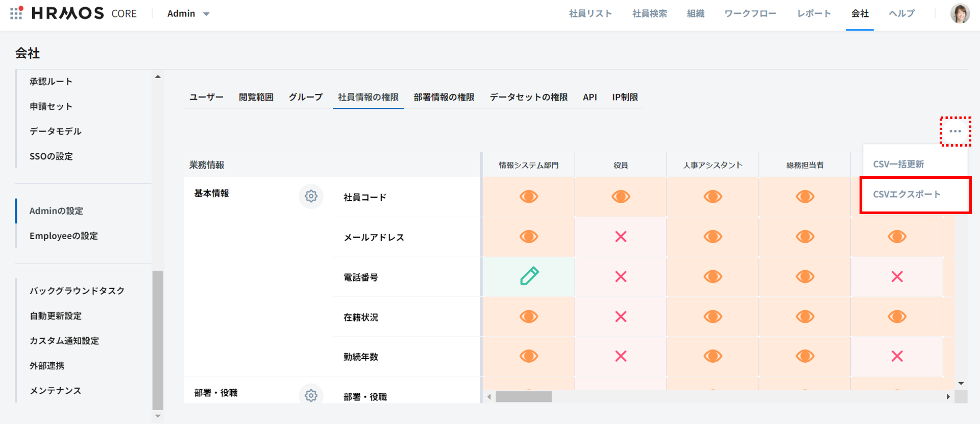
Task: Toggle eye permission for 総務担当者 電話番号
Action: [805, 276]
